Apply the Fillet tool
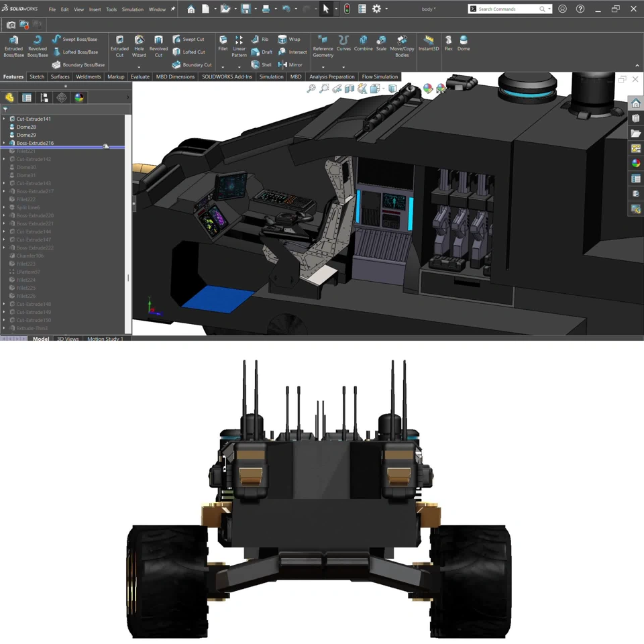Image resolution: width=644 pixels, height=644 pixels. (x=223, y=44)
